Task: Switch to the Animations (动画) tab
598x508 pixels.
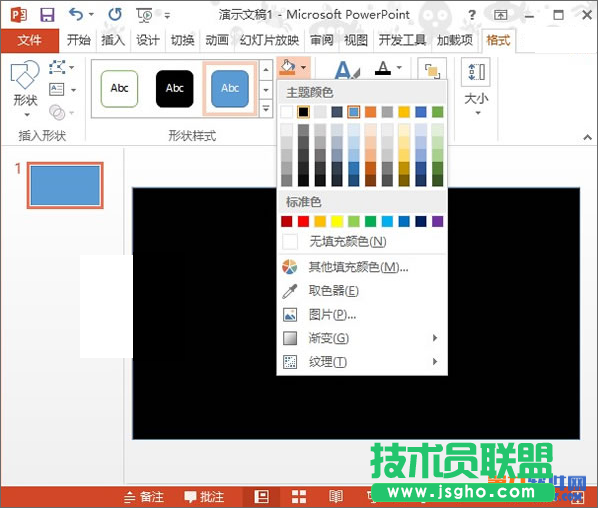Action: (217, 40)
